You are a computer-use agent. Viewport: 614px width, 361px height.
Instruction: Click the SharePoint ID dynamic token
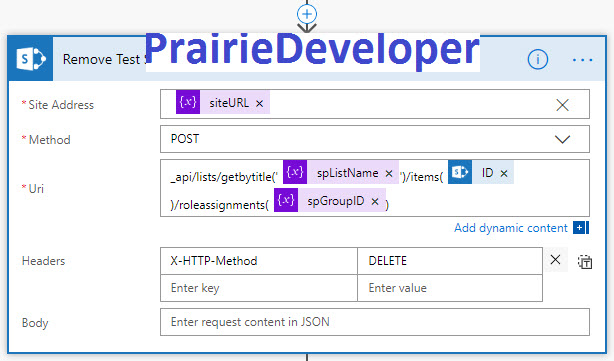coord(480,172)
